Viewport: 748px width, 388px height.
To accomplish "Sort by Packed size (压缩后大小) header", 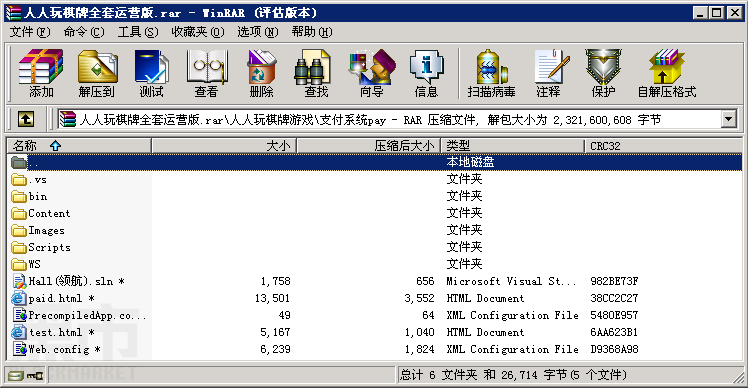I will [x=369, y=146].
